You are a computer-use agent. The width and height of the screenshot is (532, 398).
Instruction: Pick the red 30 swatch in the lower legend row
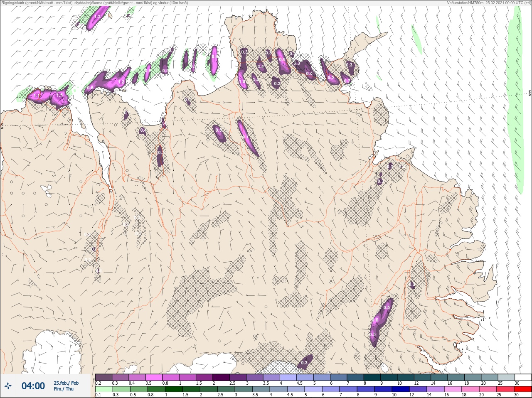522,389
